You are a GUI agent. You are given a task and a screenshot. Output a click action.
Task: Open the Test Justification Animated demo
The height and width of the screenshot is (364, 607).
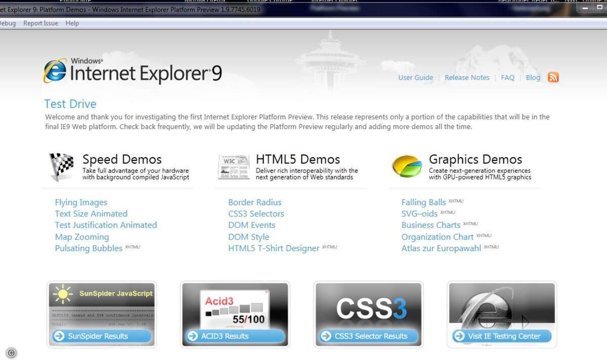point(106,225)
